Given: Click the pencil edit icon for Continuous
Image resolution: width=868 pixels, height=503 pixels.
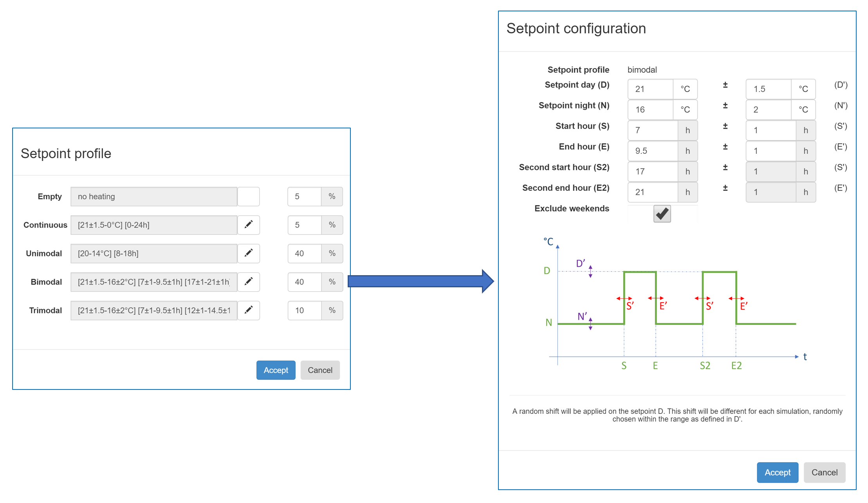Looking at the screenshot, I should (x=248, y=225).
